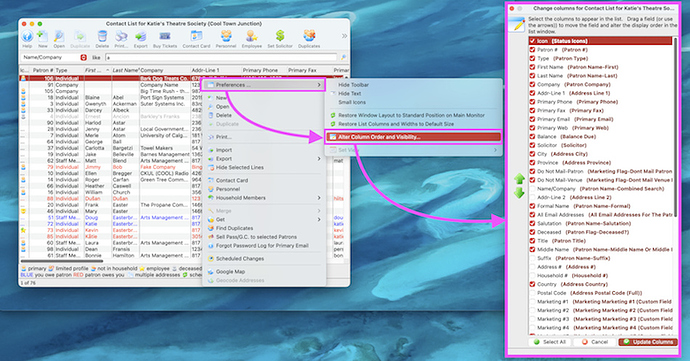This screenshot has height=361, width=690.
Task: Click the Set Solicitor dollar icon
Action: tap(280, 36)
